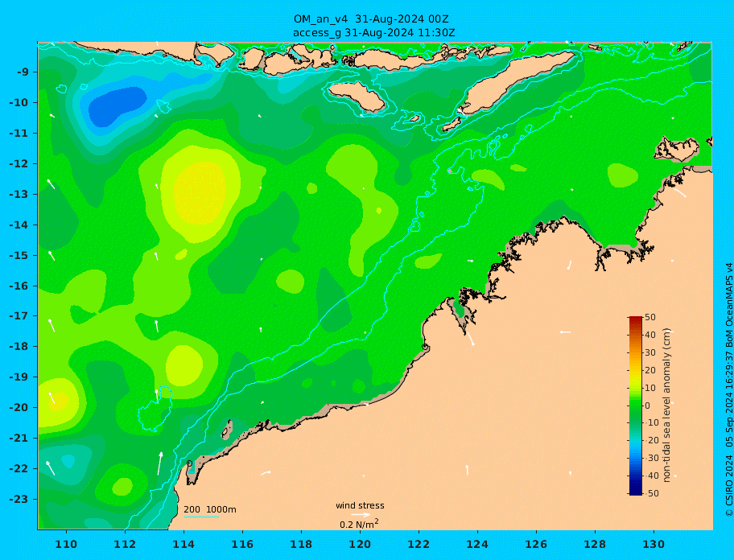Click the latitude axis label -23

(21, 499)
